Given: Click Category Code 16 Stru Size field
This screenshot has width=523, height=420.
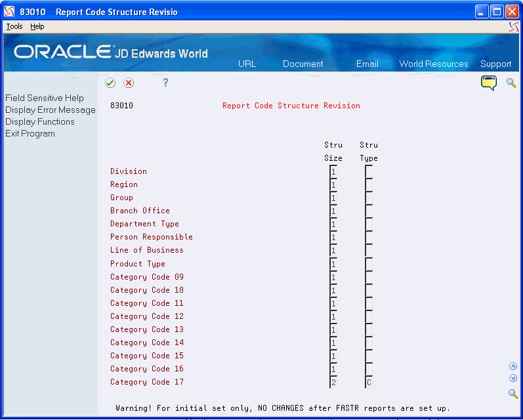Looking at the screenshot, I should 333,369.
